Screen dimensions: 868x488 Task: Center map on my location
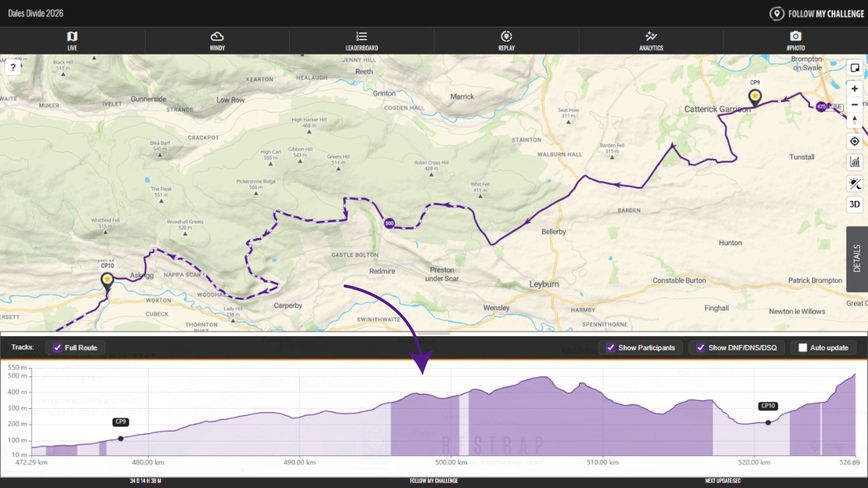tap(854, 141)
